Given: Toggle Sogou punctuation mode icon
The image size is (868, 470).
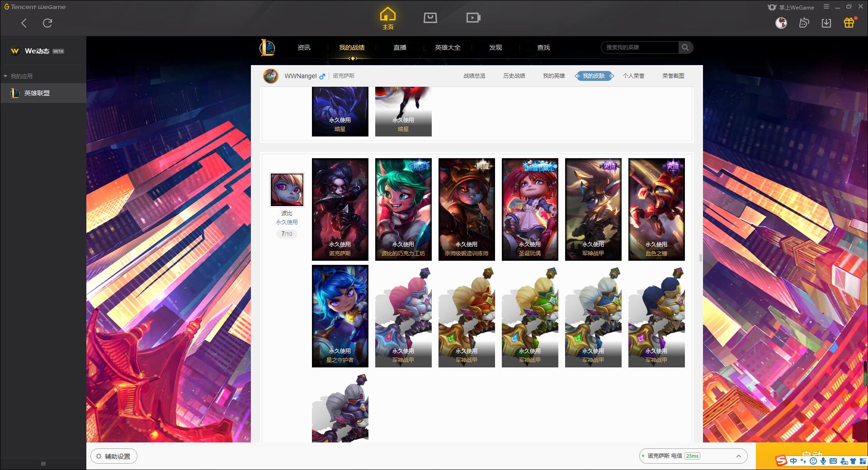Looking at the screenshot, I should (x=803, y=461).
